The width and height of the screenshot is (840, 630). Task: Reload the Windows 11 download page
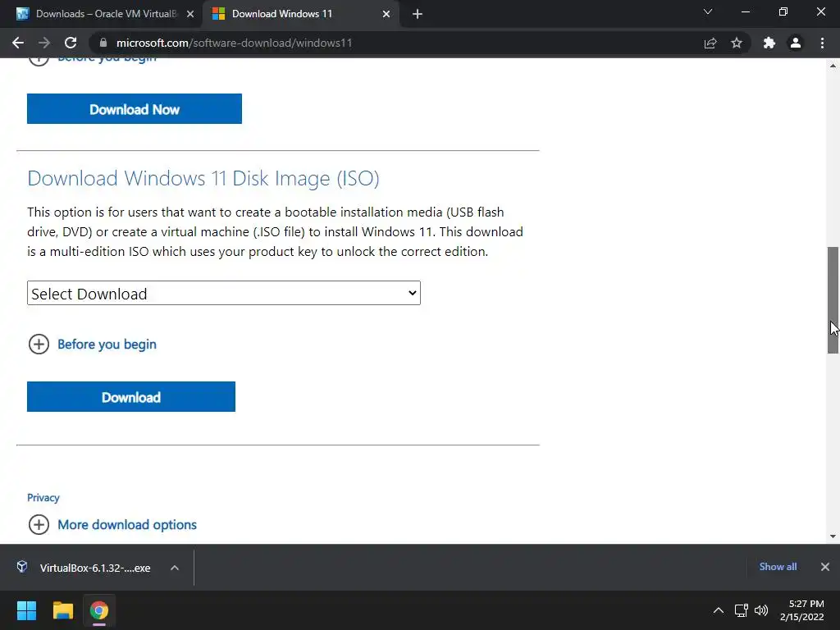pos(71,43)
